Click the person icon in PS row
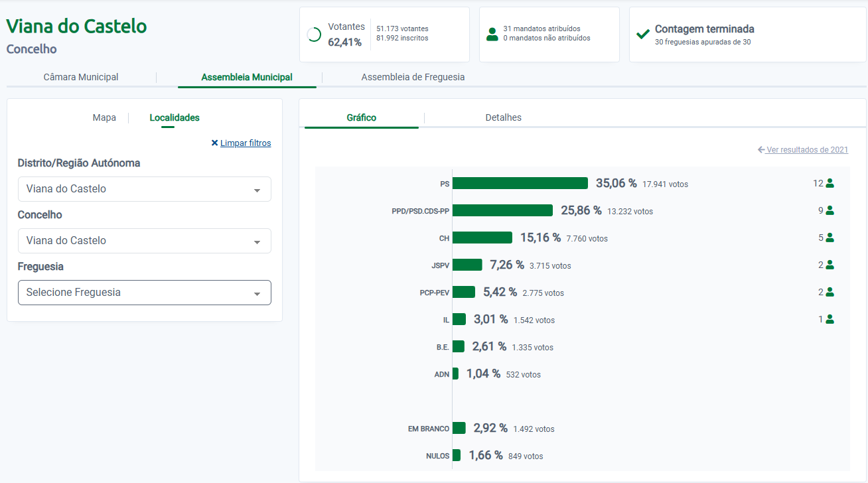 pyautogui.click(x=830, y=184)
